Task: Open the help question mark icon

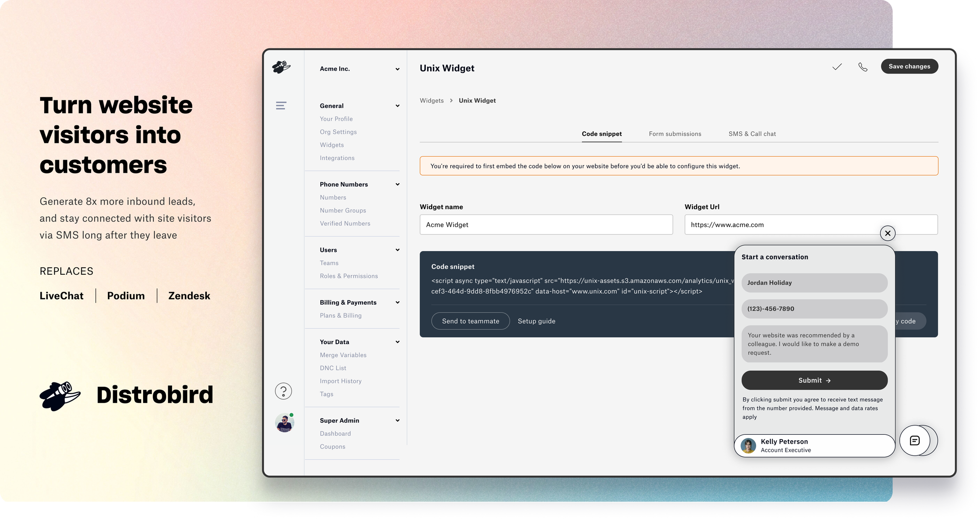Action: 283,391
